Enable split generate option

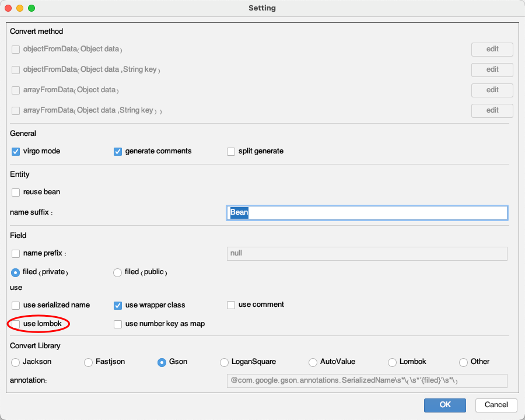[x=231, y=151]
